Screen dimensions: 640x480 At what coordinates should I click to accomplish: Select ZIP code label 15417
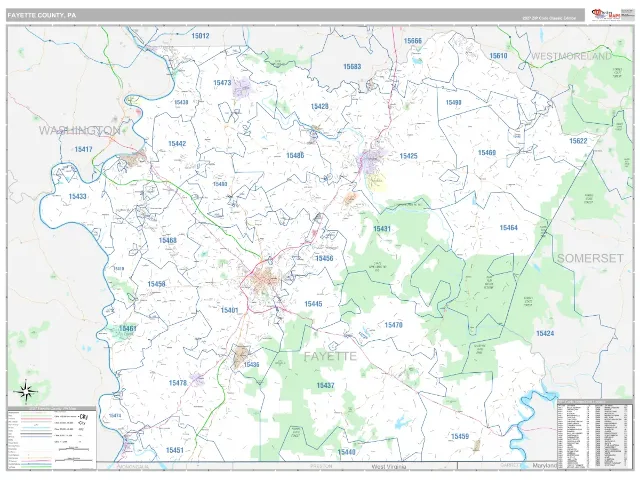pos(84,149)
